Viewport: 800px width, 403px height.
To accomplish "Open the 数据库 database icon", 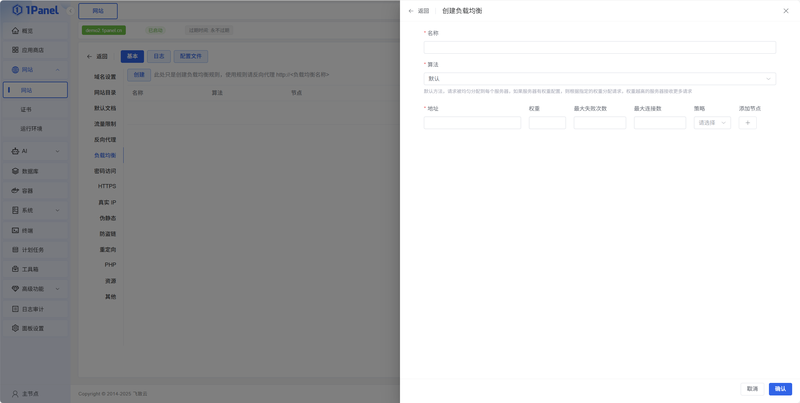I will point(15,171).
